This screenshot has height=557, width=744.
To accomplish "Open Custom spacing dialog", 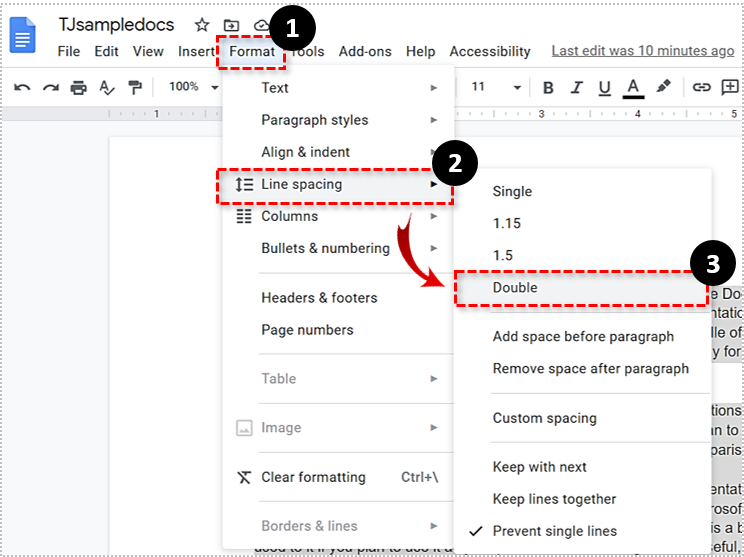I will pos(582,418).
